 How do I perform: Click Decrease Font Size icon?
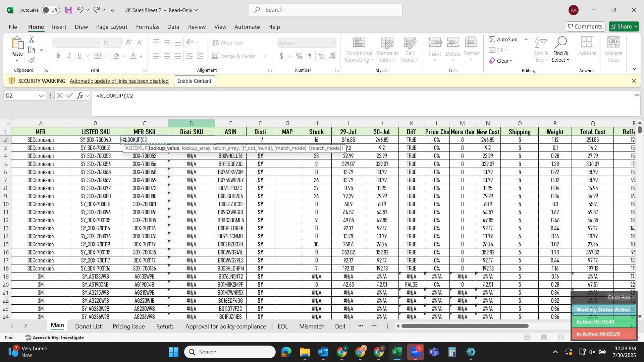click(140, 42)
